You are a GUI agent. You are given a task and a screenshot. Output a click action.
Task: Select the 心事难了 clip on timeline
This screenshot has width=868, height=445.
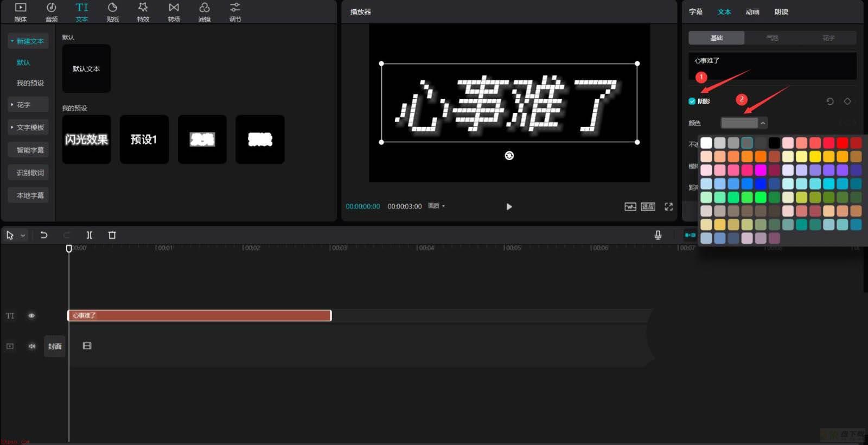199,315
